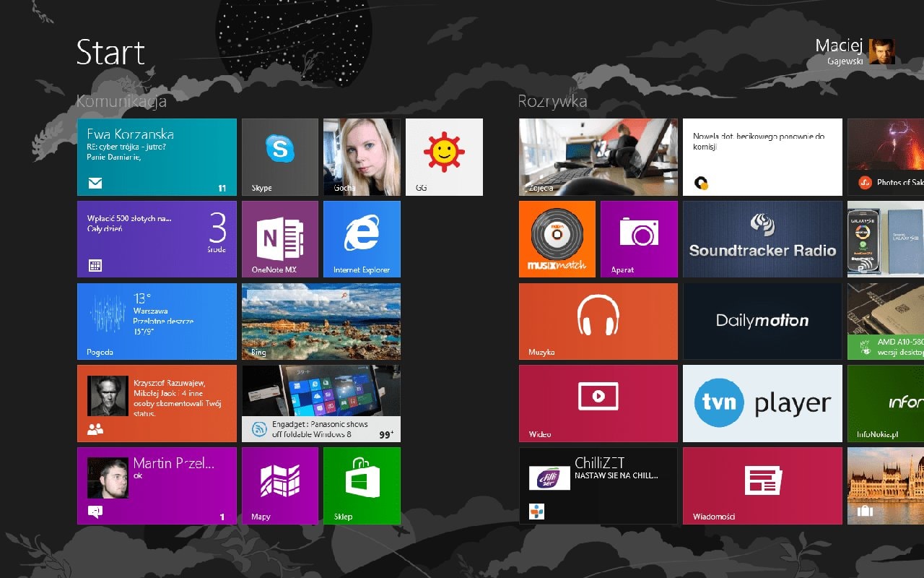
Task: Open OneNote MX app tile
Action: tap(279, 239)
